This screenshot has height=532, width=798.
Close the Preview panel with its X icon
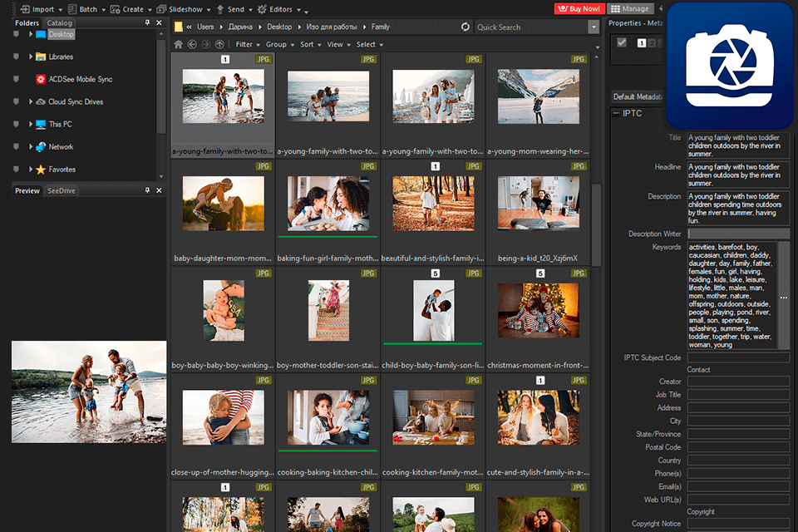pyautogui.click(x=159, y=190)
